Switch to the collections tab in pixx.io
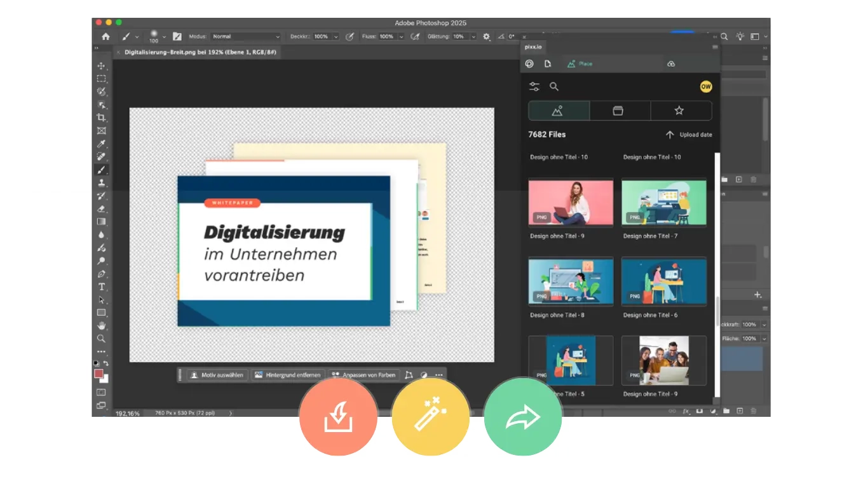The width and height of the screenshot is (868, 488). point(618,111)
